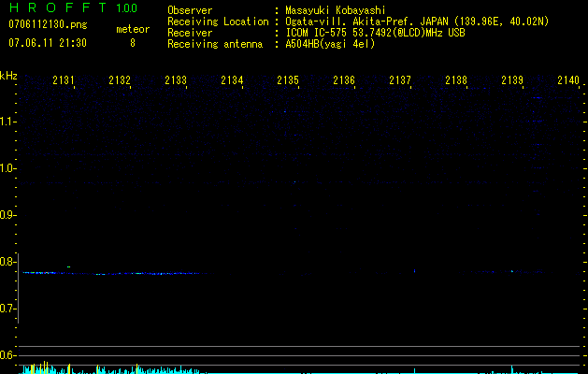Screen dimensions: 588x374
Task: Click the ICOM IC-575 receiver text
Action: tap(375, 33)
